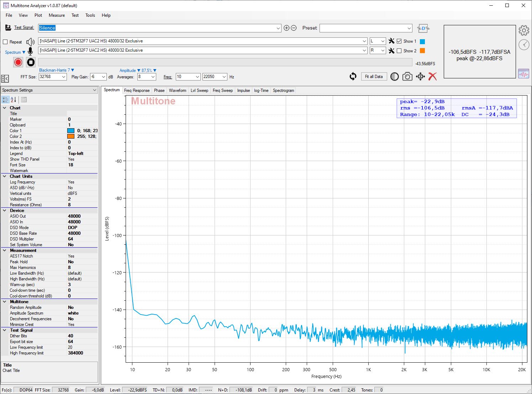Open the Test Signal dropdown

coord(278,28)
